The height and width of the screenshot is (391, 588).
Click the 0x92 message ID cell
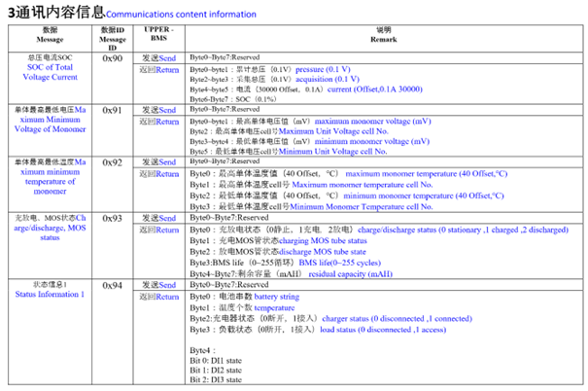tap(112, 162)
